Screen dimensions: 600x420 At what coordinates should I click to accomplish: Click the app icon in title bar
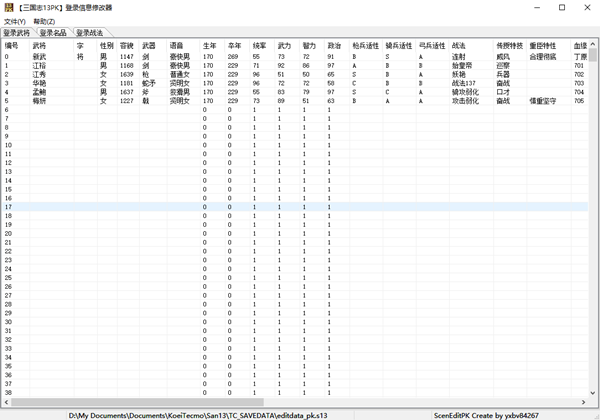[8, 7]
